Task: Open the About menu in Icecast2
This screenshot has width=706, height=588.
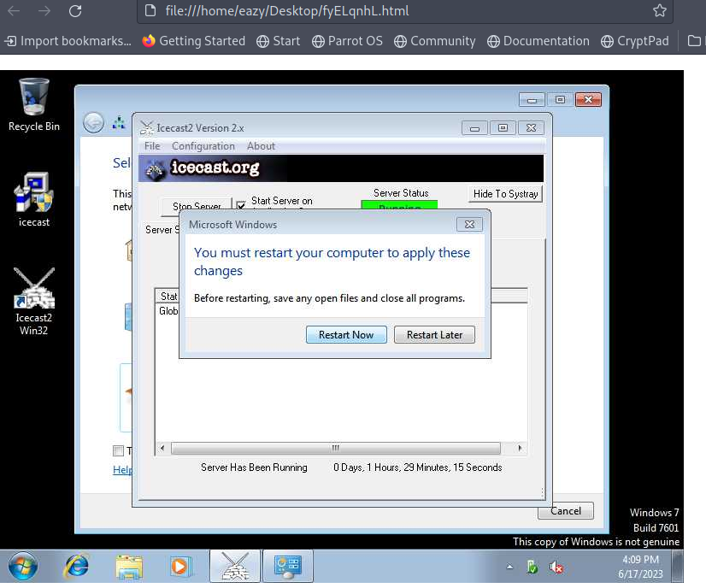Action: pos(261,146)
